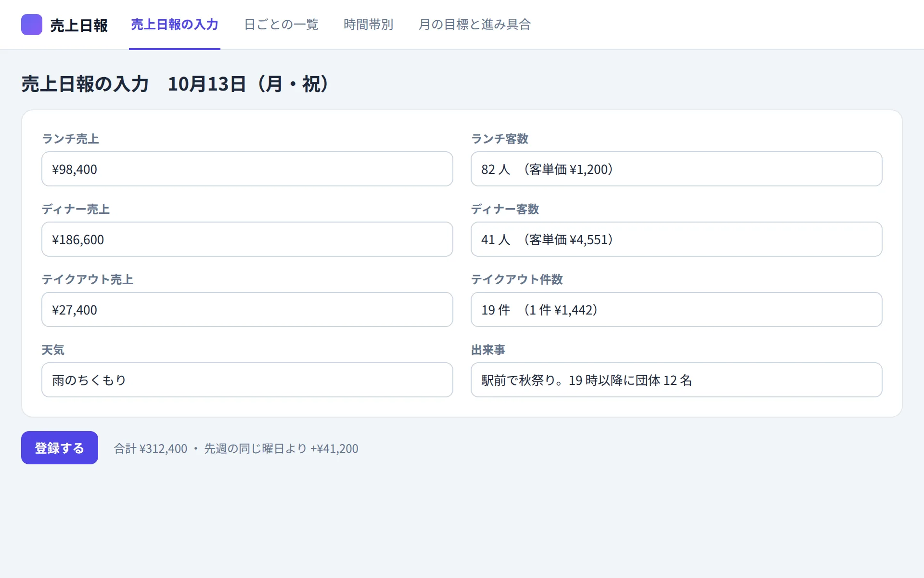Click the ディナー売上 label

[76, 209]
